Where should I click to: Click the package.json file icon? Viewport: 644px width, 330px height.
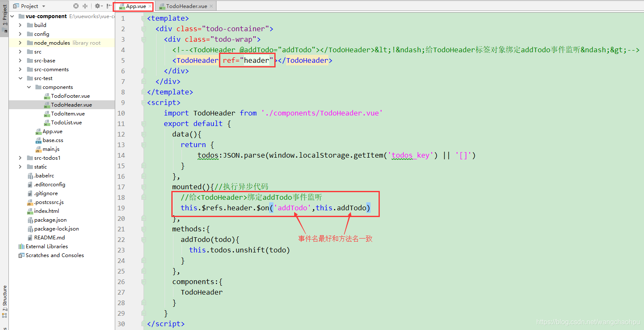(30, 220)
